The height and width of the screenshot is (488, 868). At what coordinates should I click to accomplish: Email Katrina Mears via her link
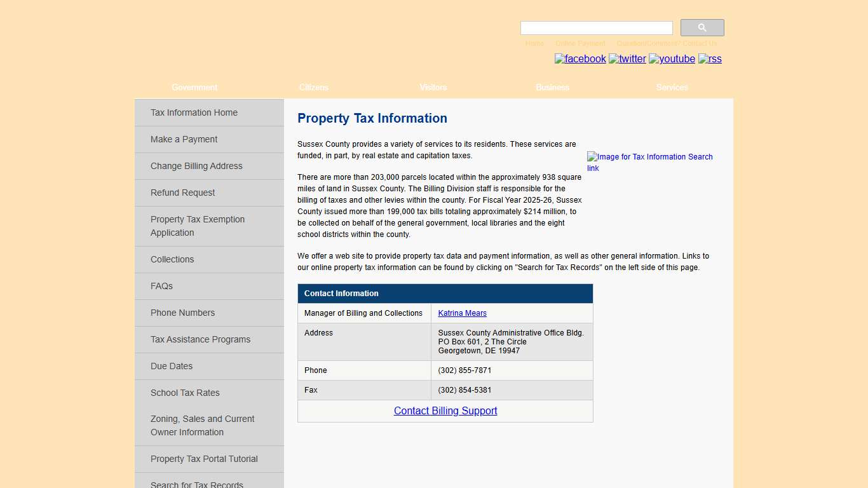point(462,313)
